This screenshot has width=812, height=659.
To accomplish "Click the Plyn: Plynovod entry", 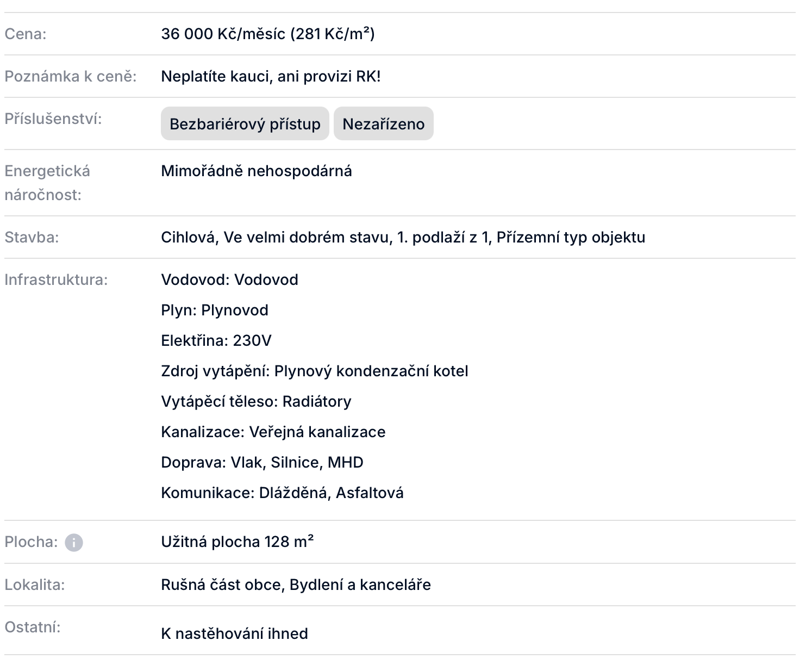I will [215, 310].
